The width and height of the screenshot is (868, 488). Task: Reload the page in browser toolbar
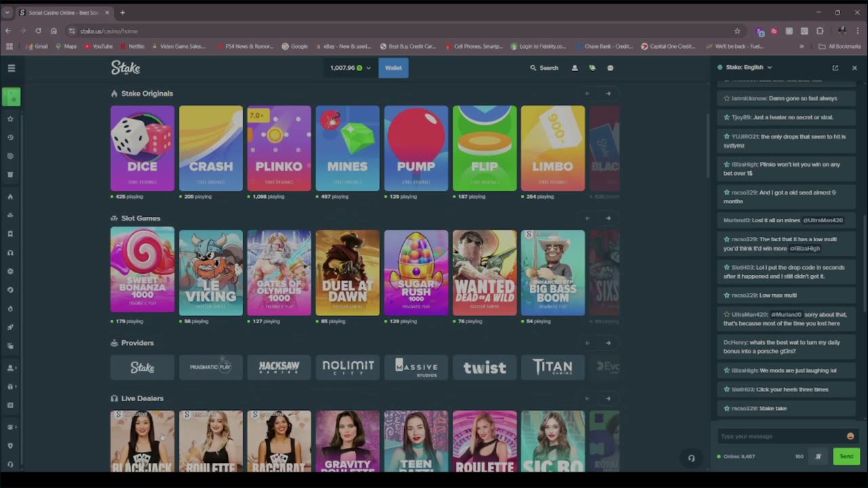[38, 30]
